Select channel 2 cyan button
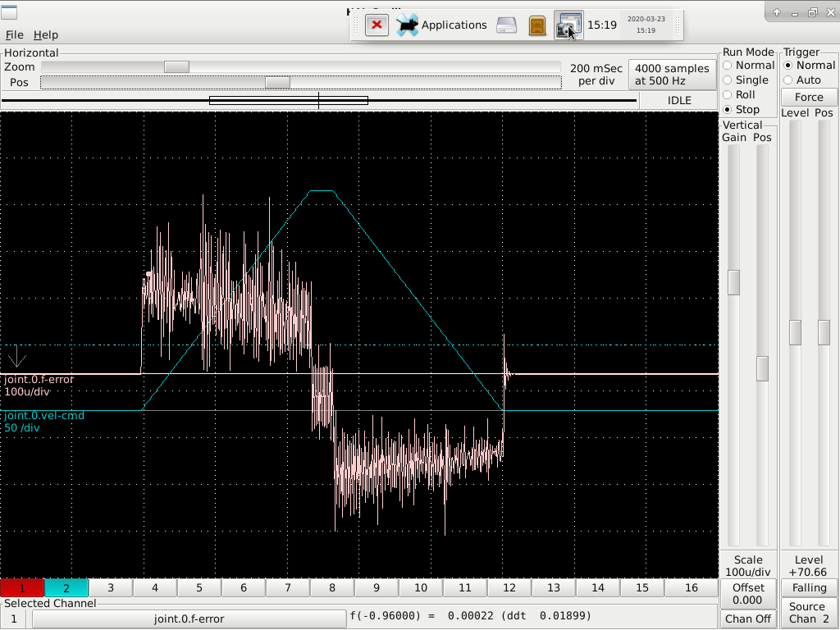 pyautogui.click(x=66, y=587)
